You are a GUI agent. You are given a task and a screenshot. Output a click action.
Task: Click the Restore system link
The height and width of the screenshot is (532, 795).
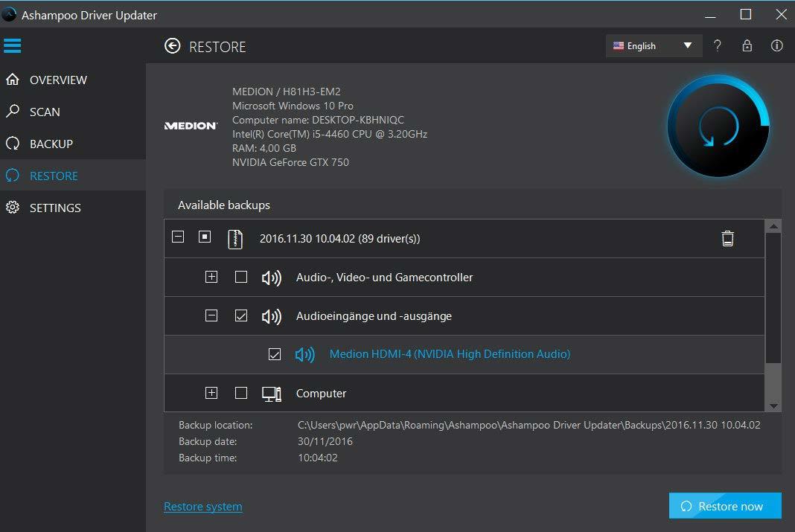pos(202,507)
